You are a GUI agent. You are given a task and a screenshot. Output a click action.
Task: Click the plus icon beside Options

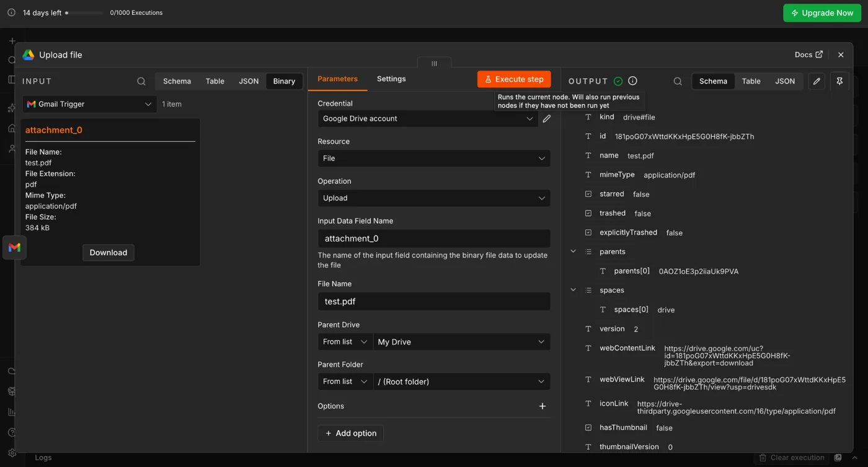click(542, 406)
